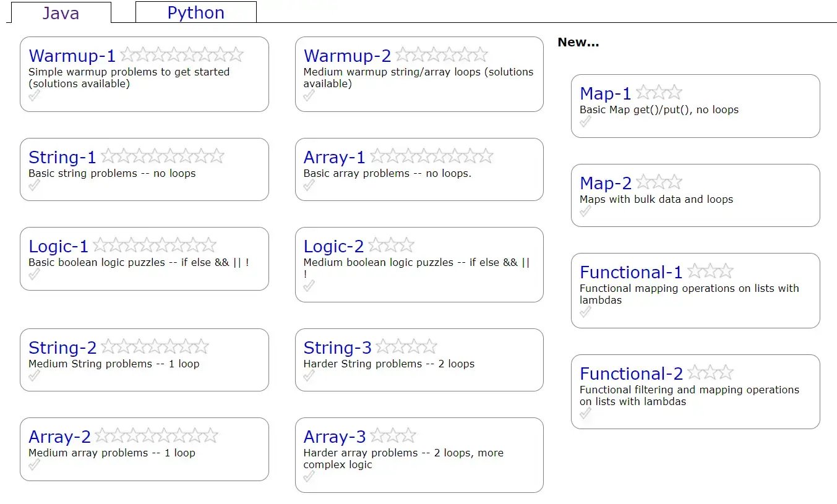Click the star row beside String-3
Image resolution: width=837 pixels, height=504 pixels.
(406, 347)
